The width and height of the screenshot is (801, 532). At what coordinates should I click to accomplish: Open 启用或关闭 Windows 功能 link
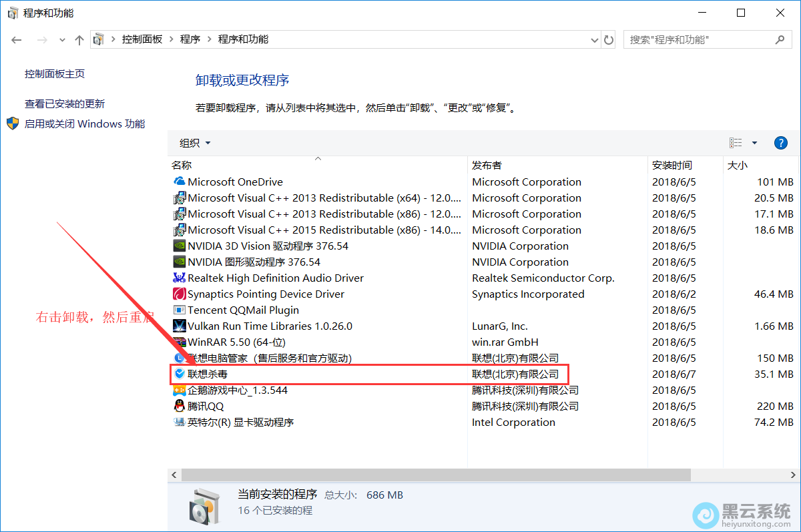[84, 123]
